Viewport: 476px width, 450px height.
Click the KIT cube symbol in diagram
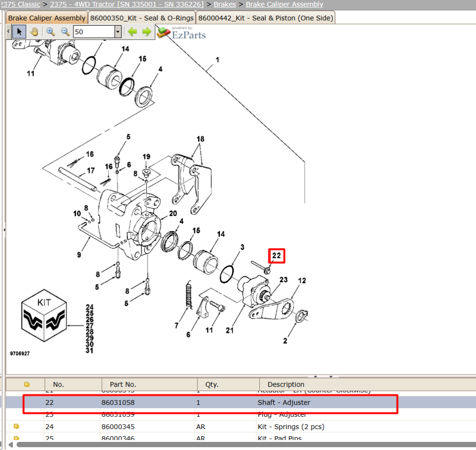click(x=44, y=316)
